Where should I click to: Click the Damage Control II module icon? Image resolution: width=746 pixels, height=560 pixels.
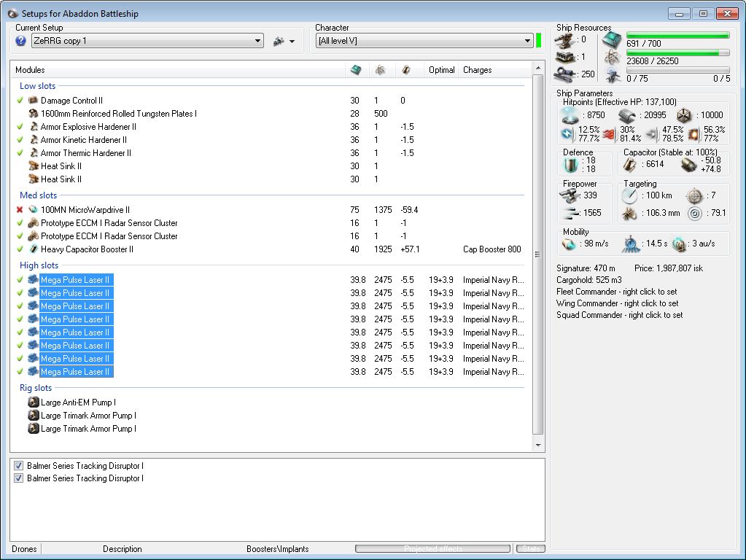click(x=33, y=101)
